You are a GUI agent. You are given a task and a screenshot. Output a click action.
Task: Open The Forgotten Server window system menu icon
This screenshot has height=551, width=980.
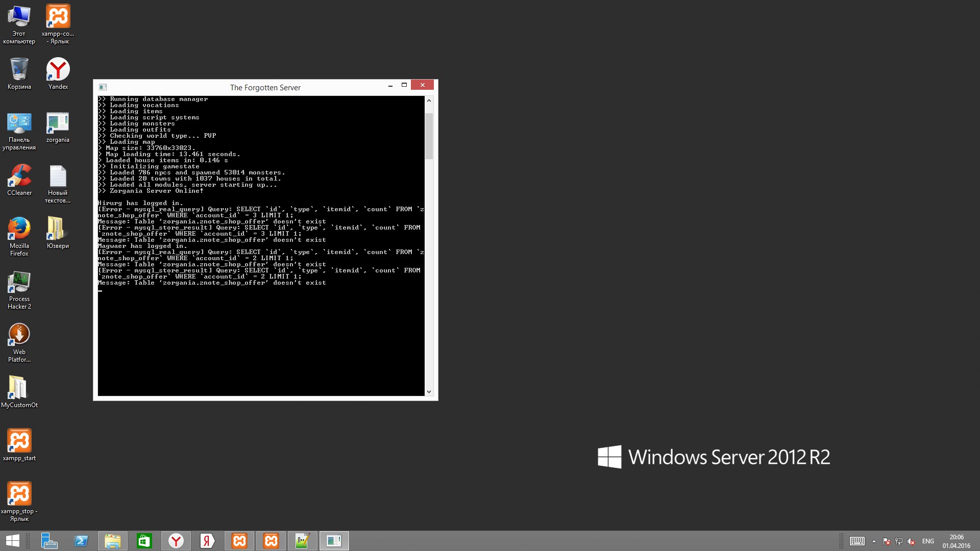103,87
